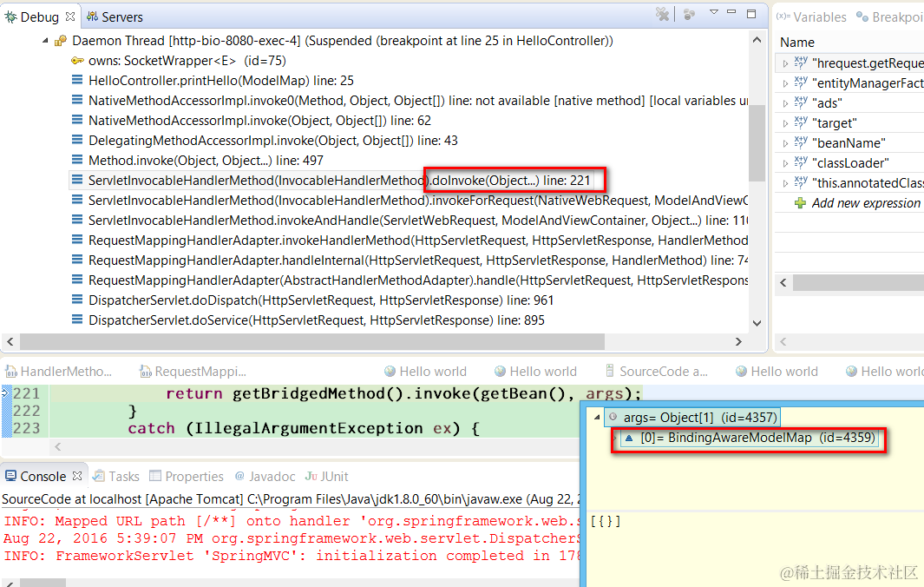Expand the "this.annotatedClass" expression
Image resolution: width=924 pixels, height=587 pixels.
(785, 184)
